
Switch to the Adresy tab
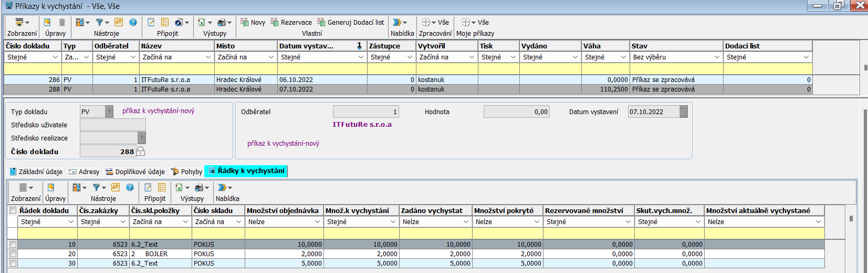pos(84,171)
